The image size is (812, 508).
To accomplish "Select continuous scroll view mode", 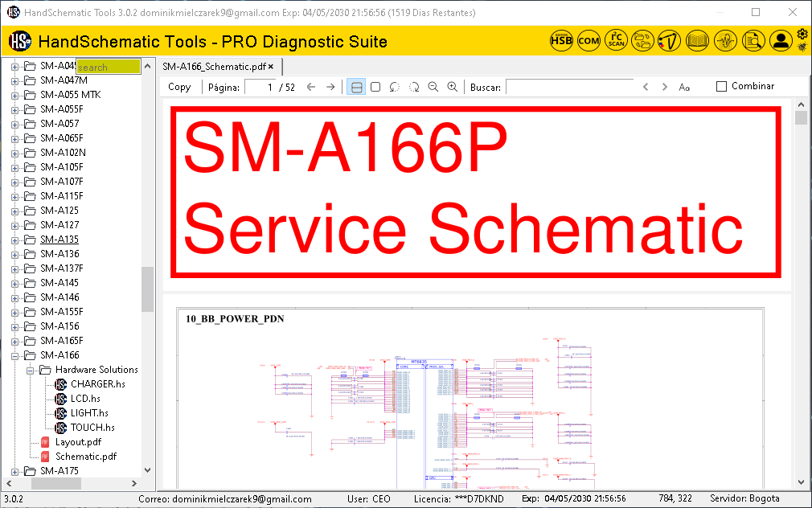I will click(356, 87).
